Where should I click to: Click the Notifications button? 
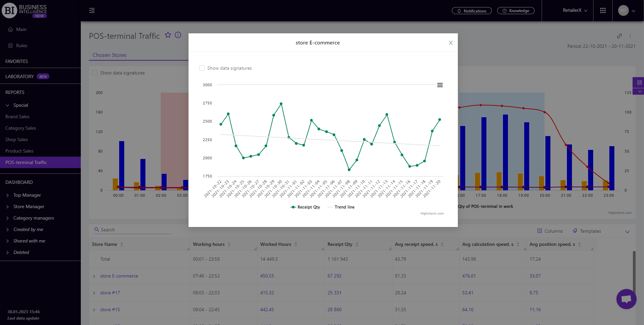pyautogui.click(x=472, y=11)
